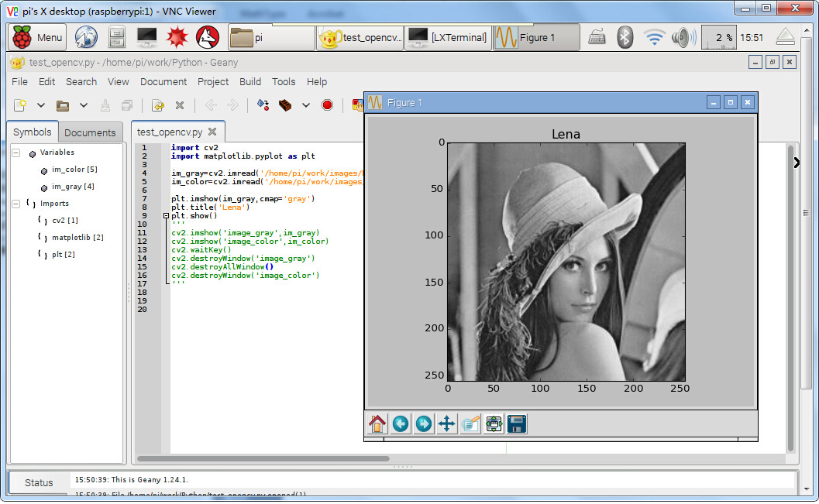Open the Search menu
Viewport: 819px width, 504px height.
coord(81,82)
